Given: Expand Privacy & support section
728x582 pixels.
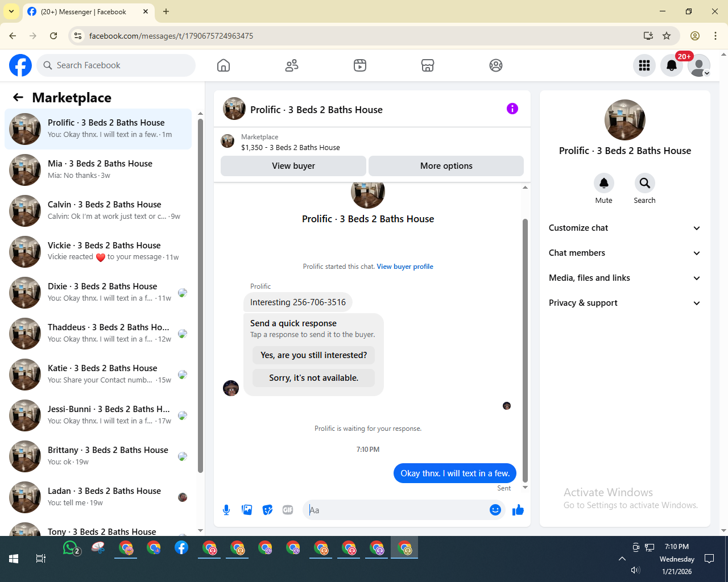Looking at the screenshot, I should pos(624,303).
